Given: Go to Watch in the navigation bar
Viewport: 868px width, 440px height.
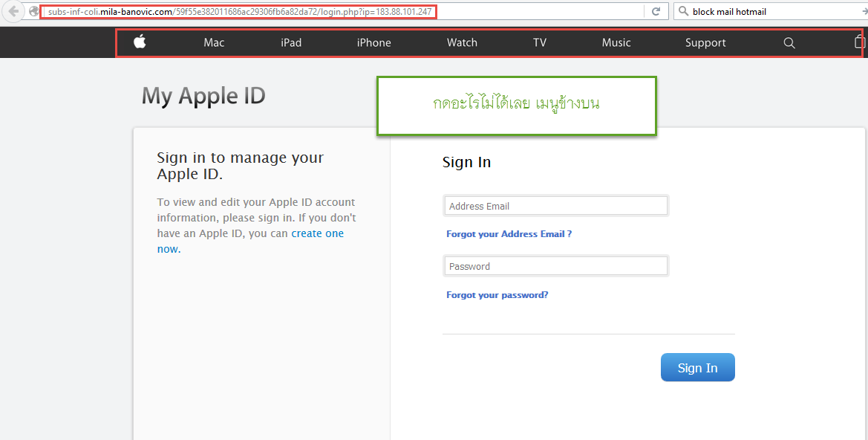Looking at the screenshot, I should pos(462,42).
